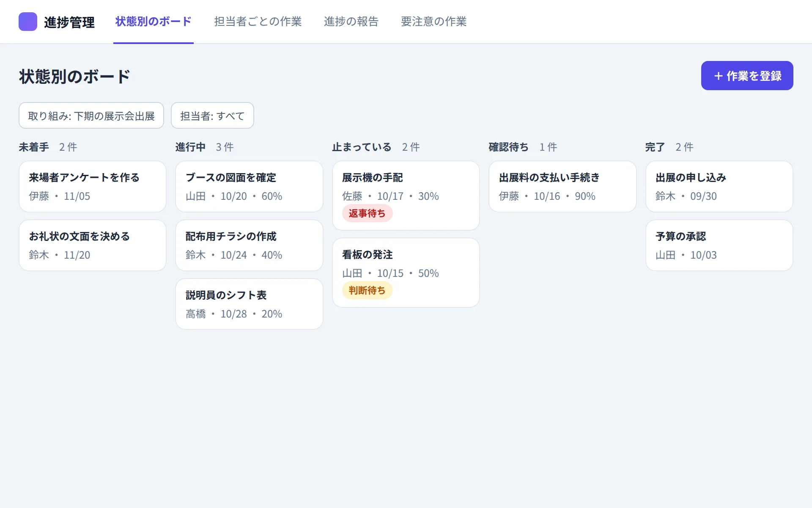Click 伊藤・10/16・90% meta text
This screenshot has height=508, width=812.
(x=547, y=196)
